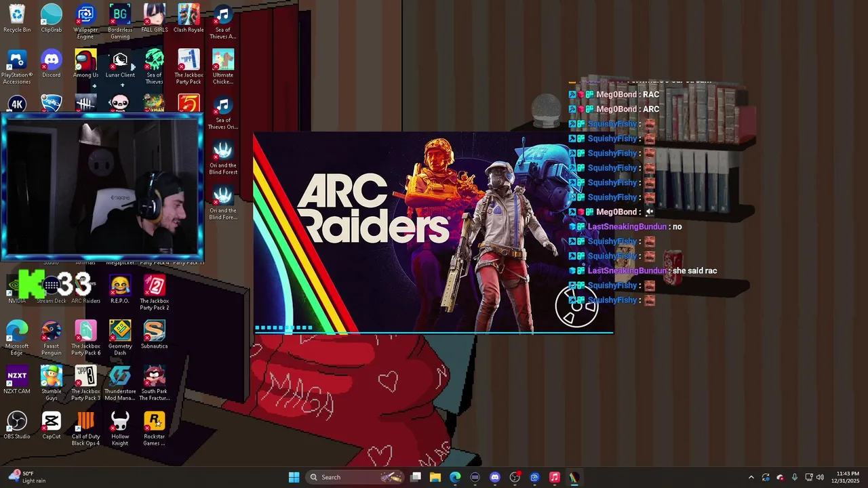
Task: Open the R.E.P.O. desktop shortcut
Action: pyautogui.click(x=120, y=290)
